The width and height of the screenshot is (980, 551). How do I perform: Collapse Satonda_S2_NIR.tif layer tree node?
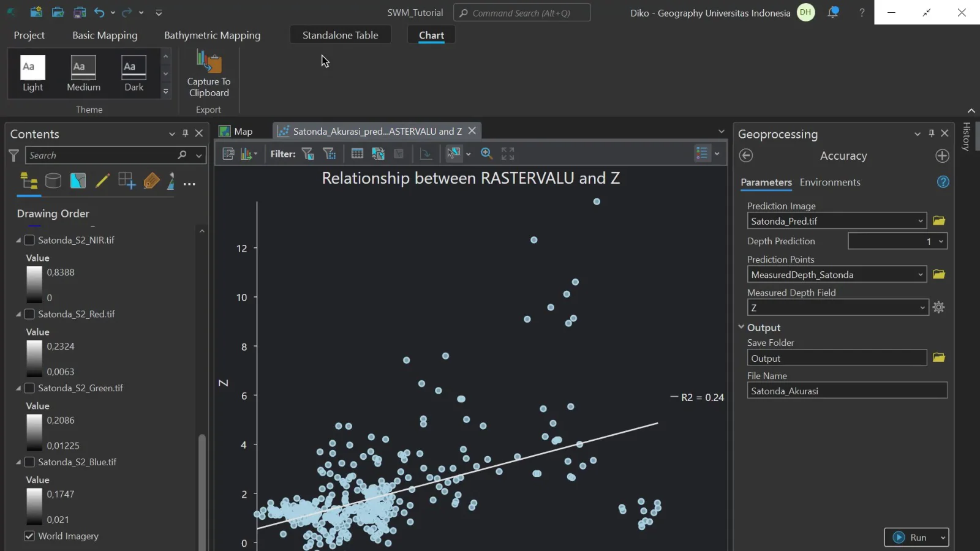[x=18, y=241]
